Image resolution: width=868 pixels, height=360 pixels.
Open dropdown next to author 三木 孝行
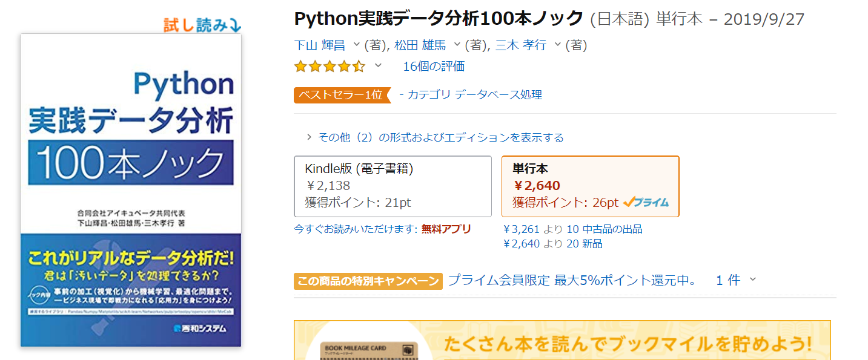557,45
